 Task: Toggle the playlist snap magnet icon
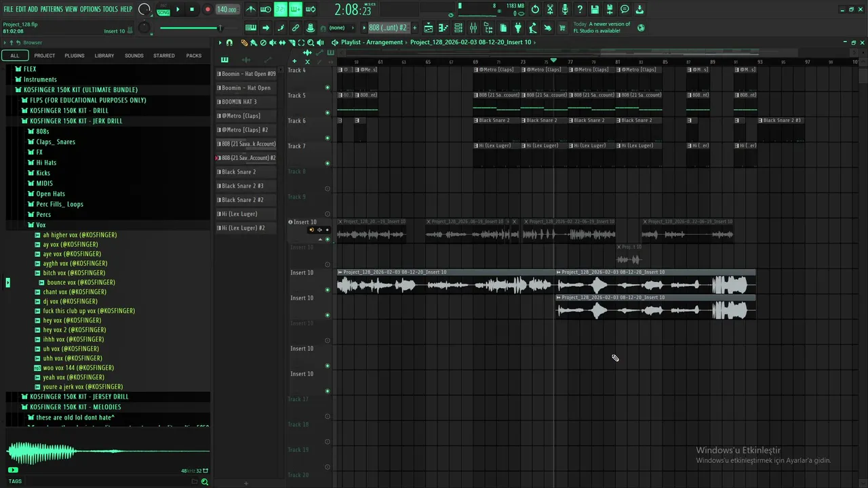pos(229,43)
